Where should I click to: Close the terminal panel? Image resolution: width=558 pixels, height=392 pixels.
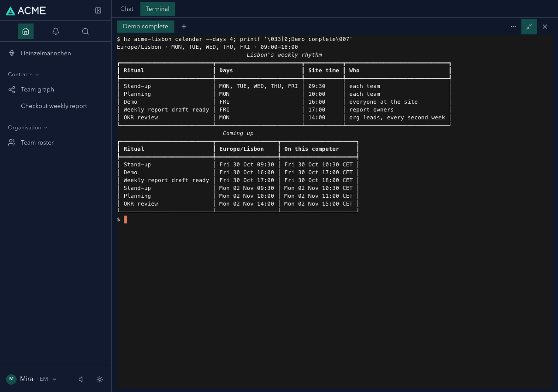[545, 27]
